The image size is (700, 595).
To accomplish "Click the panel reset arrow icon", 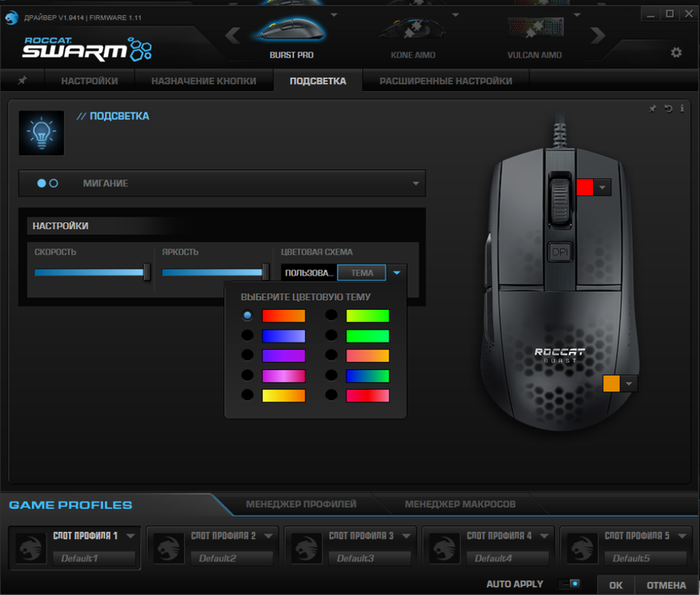I will coord(668,109).
